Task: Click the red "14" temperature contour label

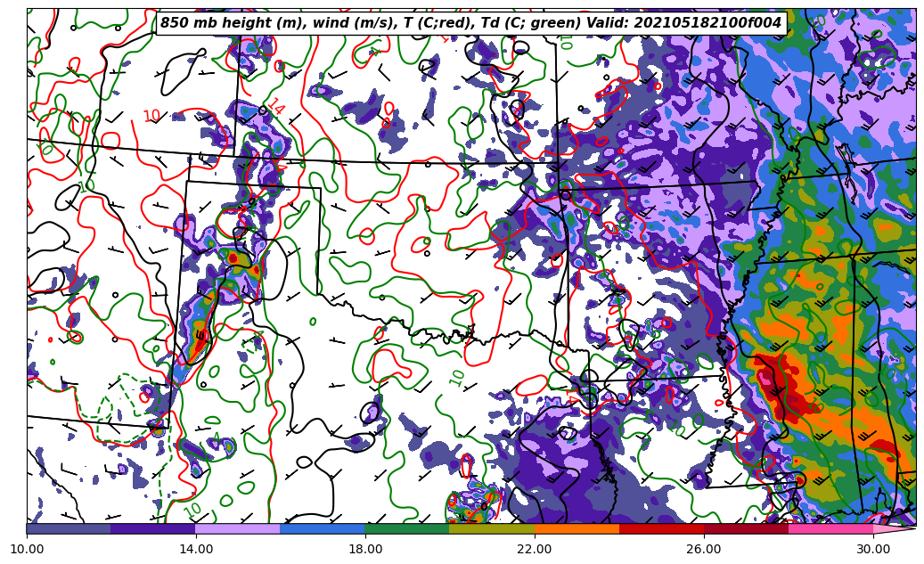Action: click(x=276, y=106)
